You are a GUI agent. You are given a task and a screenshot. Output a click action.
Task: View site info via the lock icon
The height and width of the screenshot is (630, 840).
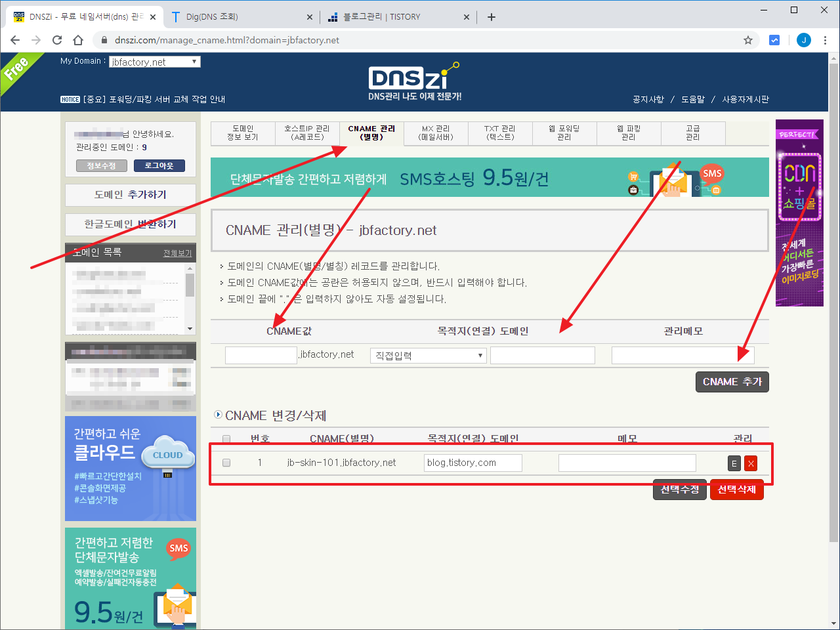click(104, 40)
